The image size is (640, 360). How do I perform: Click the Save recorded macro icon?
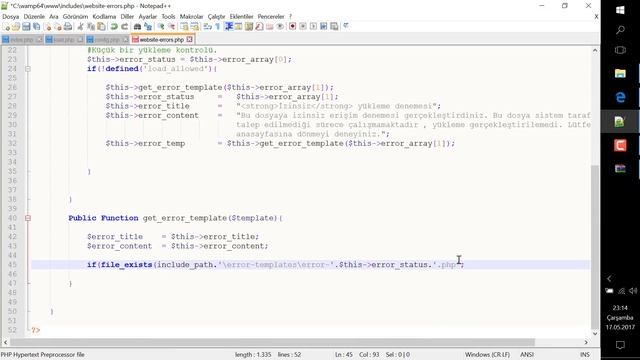[334, 27]
